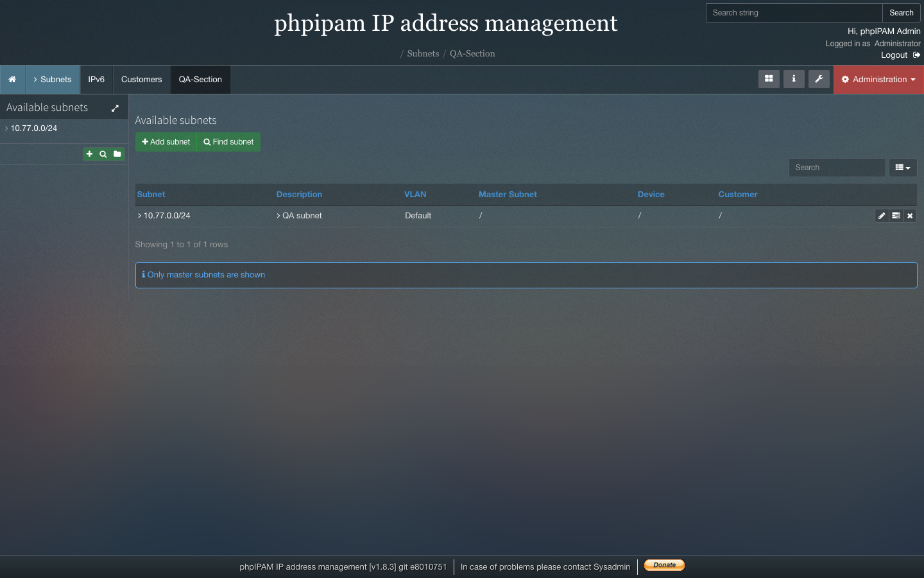Sort table by Master Subnet column

[508, 195]
